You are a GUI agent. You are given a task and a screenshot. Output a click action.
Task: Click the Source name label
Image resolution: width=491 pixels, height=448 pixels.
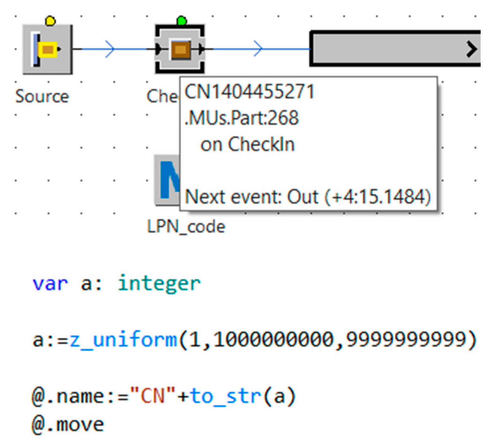point(42,96)
